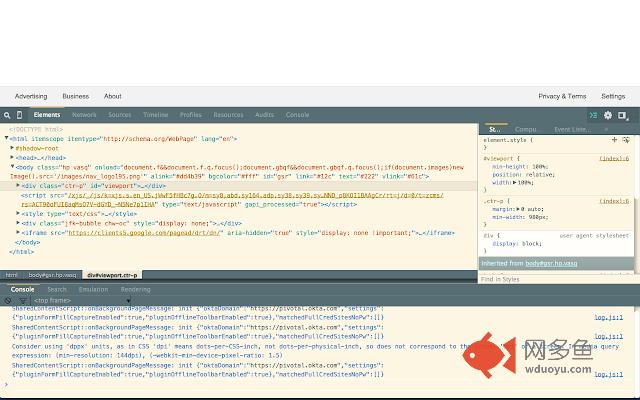
Task: Click inherited-from body#gsr.hp.vasq link
Action: click(x=551, y=263)
